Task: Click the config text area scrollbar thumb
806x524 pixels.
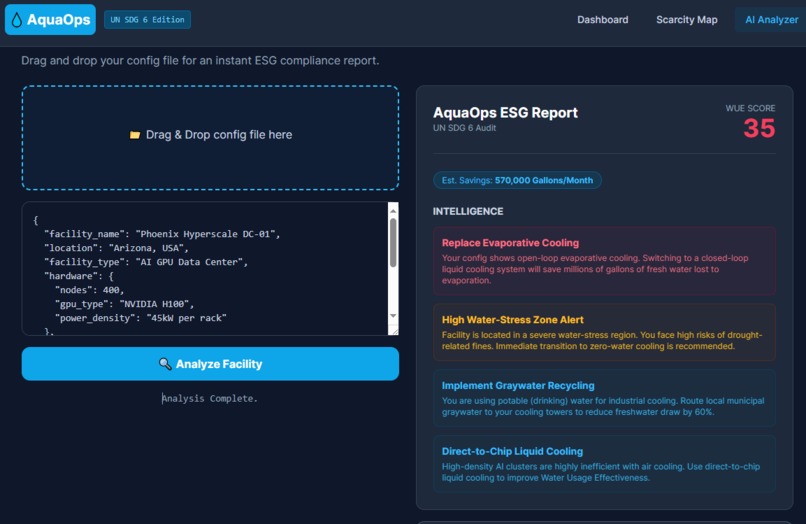Action: [x=393, y=243]
